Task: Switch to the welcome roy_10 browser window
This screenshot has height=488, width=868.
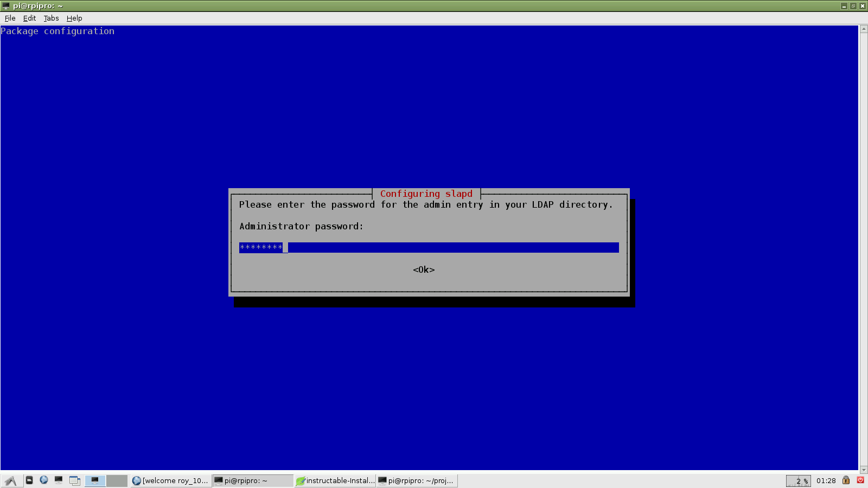Action: 170,480
